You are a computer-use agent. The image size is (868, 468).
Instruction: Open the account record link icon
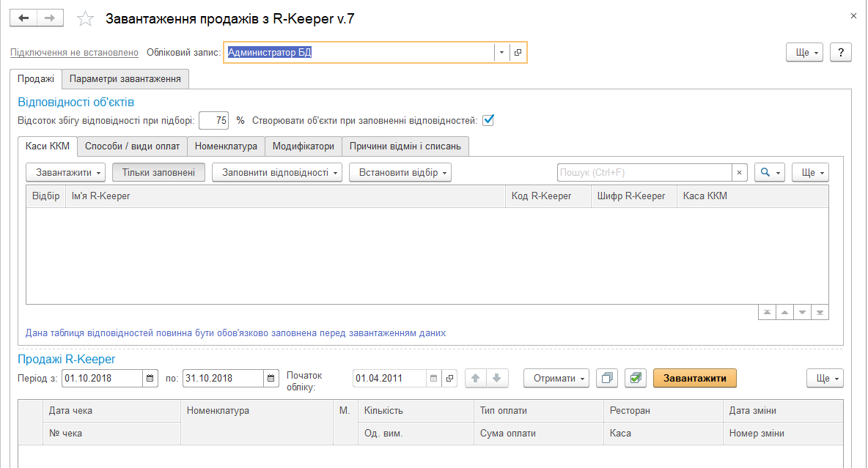click(518, 53)
